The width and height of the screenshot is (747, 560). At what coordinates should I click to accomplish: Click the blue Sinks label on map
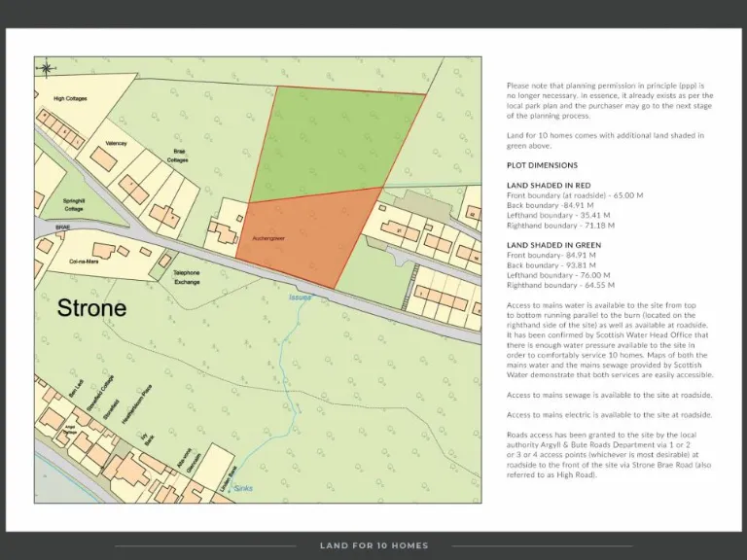point(242,488)
